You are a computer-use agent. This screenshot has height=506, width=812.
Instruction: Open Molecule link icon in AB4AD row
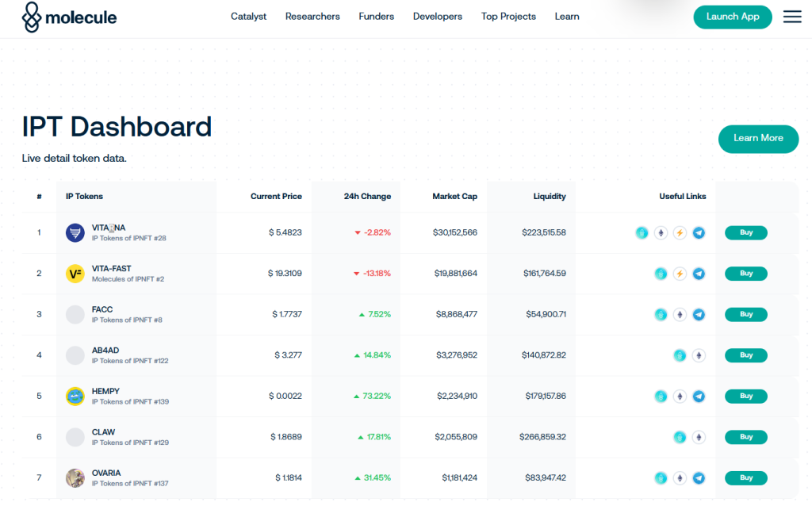[680, 356]
